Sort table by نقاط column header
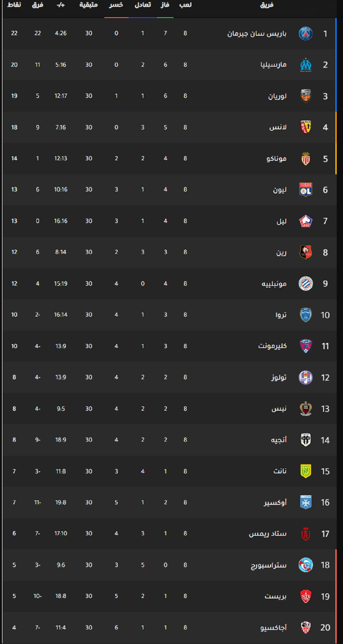Screen dimensions: 343x644 pyautogui.click(x=14, y=5)
